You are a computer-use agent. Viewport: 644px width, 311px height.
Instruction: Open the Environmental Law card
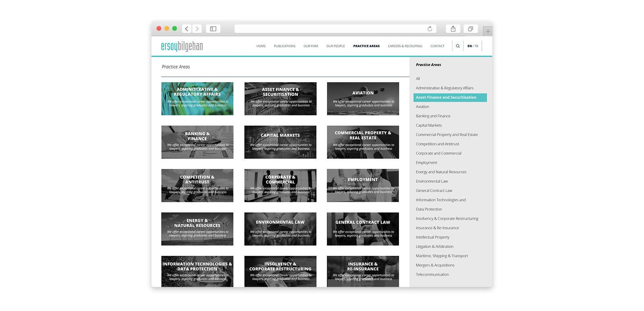(280, 229)
